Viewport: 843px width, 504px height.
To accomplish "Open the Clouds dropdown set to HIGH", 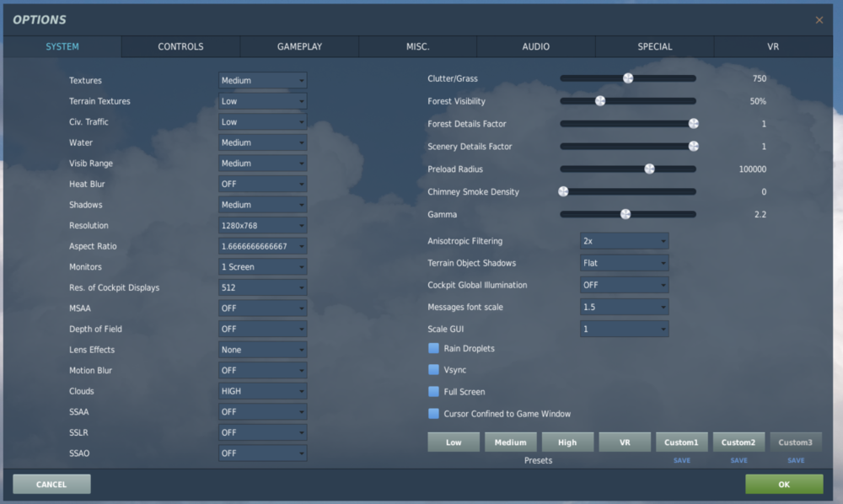I will pyautogui.click(x=262, y=391).
